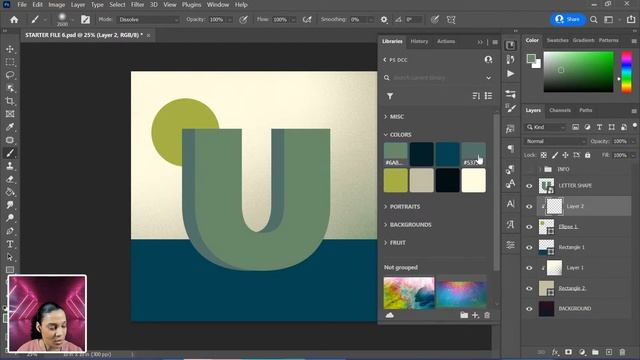
Task: Select the colorful abstract library thumbnail
Action: click(x=409, y=293)
